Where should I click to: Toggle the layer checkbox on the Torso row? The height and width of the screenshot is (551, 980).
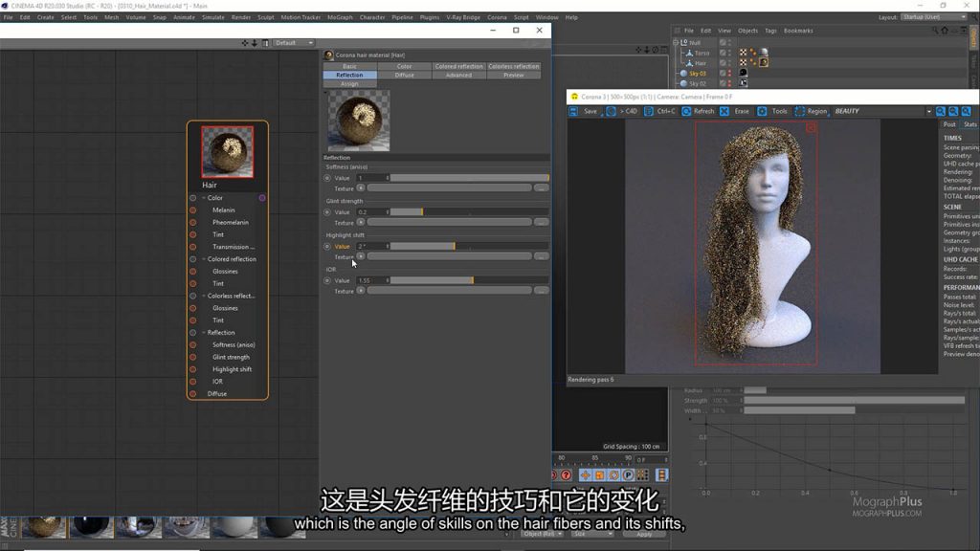coord(723,54)
